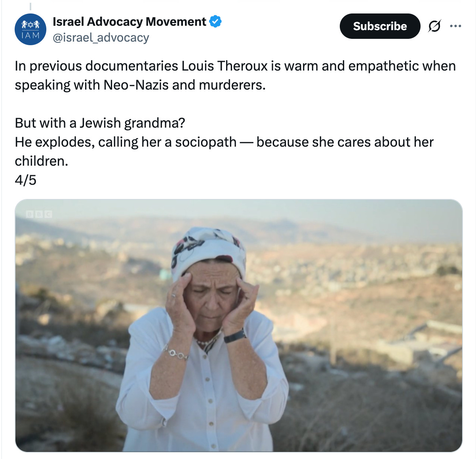This screenshot has width=476, height=459.
Task: Click the blue verified checkmark badge
Action: pyautogui.click(x=215, y=21)
